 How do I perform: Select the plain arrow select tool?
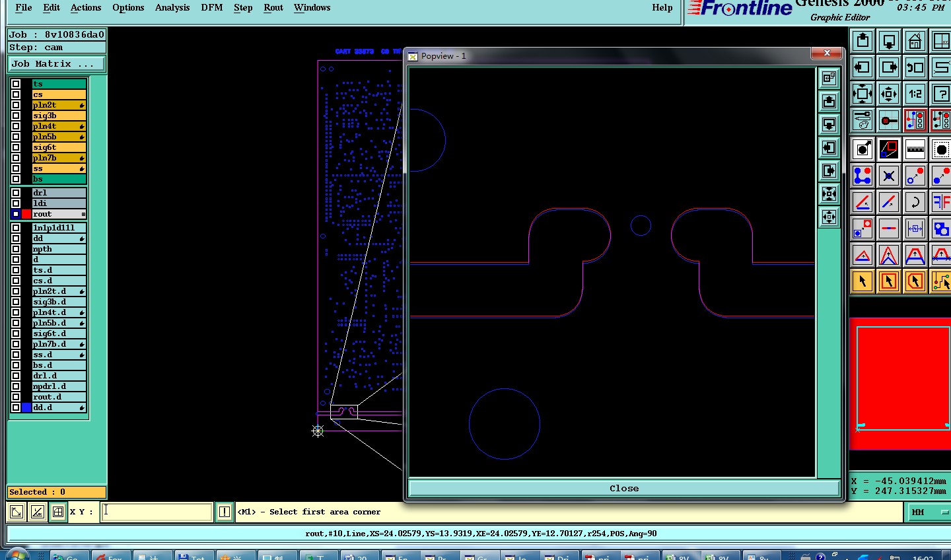[863, 282]
